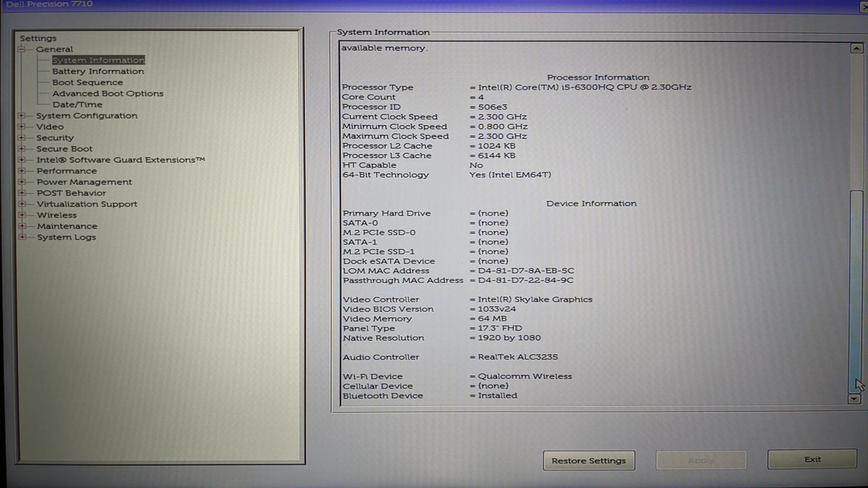Close the BIOS setup window
868x488 pixels.
[864, 7]
